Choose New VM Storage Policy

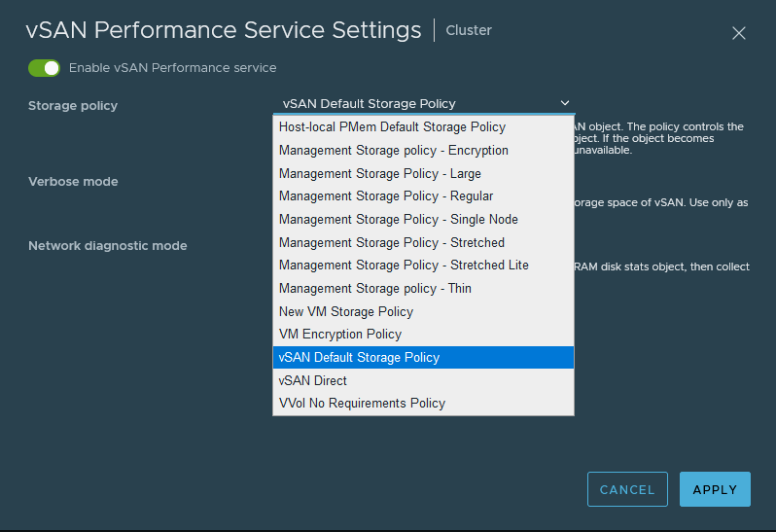(x=423, y=312)
